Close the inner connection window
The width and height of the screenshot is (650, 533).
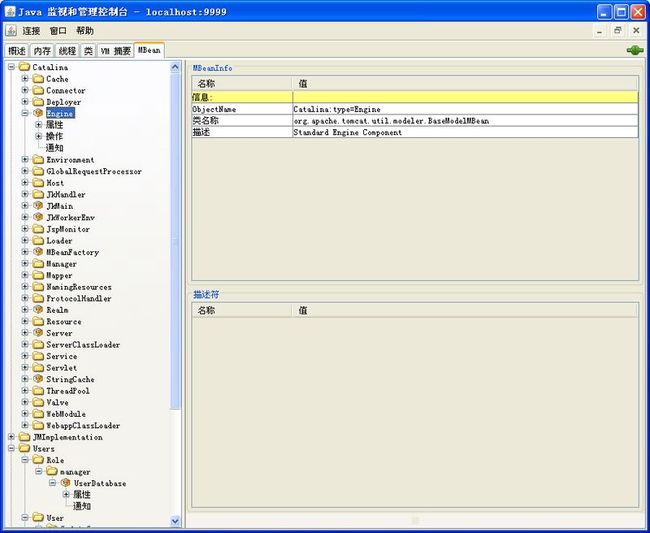636,31
